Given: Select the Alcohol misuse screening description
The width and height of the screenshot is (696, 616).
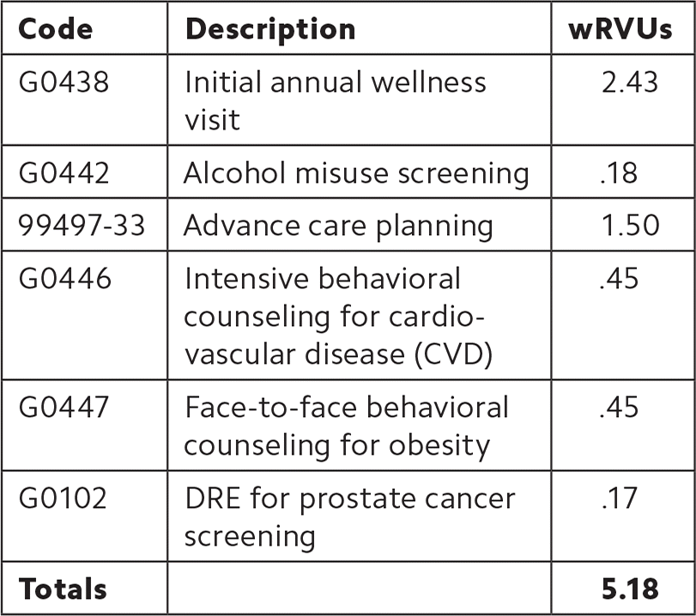Looking at the screenshot, I should click(356, 173).
